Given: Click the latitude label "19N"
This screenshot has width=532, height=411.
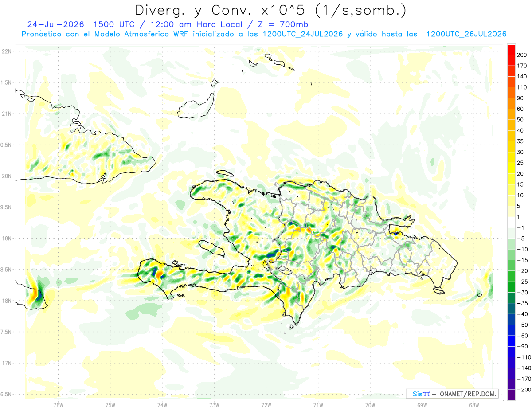Looking at the screenshot, I should point(7,239).
